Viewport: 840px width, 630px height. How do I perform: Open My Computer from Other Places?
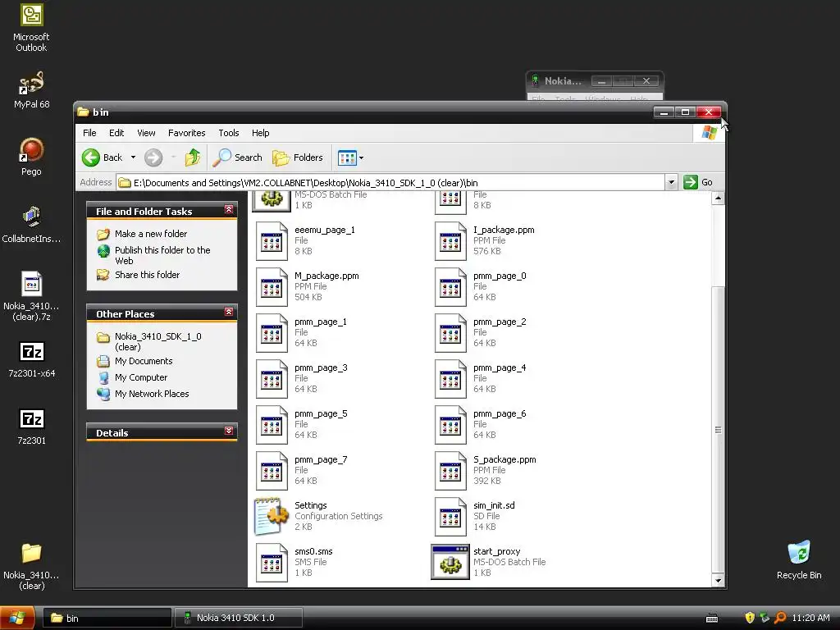[141, 377]
